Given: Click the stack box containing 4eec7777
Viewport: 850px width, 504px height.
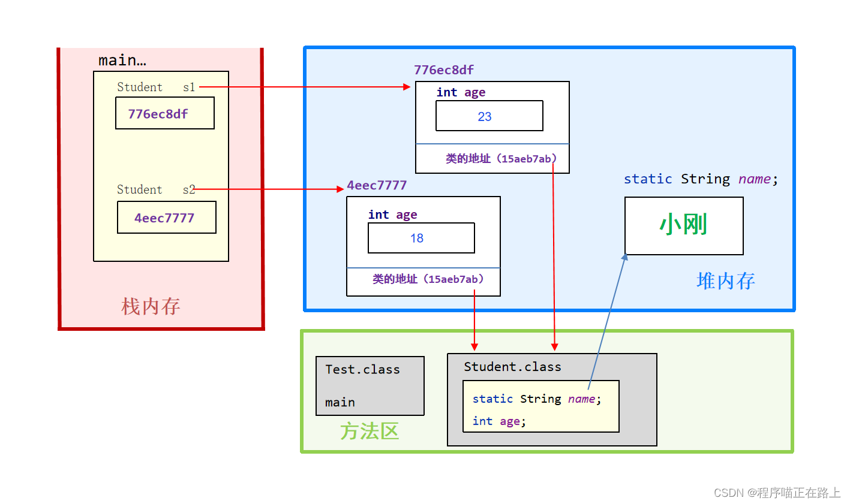Looking at the screenshot, I should (x=167, y=217).
